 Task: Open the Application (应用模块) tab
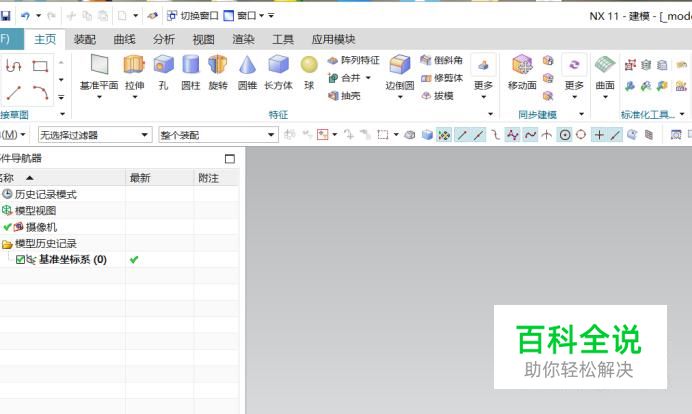[x=334, y=39]
